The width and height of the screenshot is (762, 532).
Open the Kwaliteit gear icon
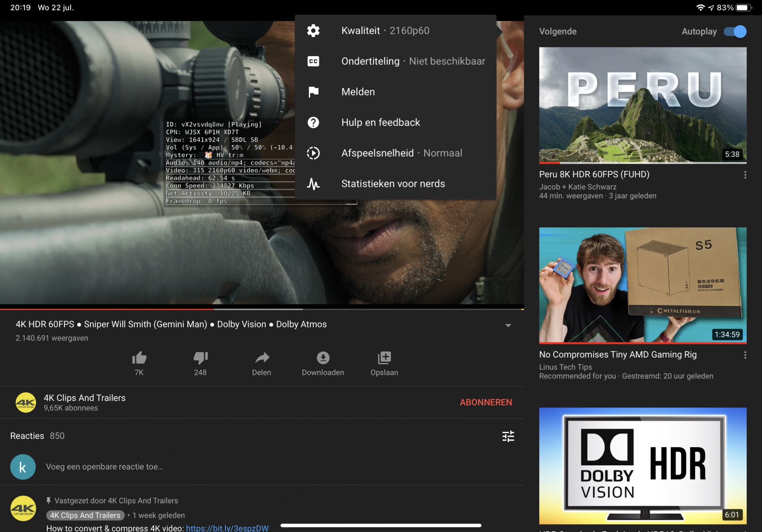(313, 30)
